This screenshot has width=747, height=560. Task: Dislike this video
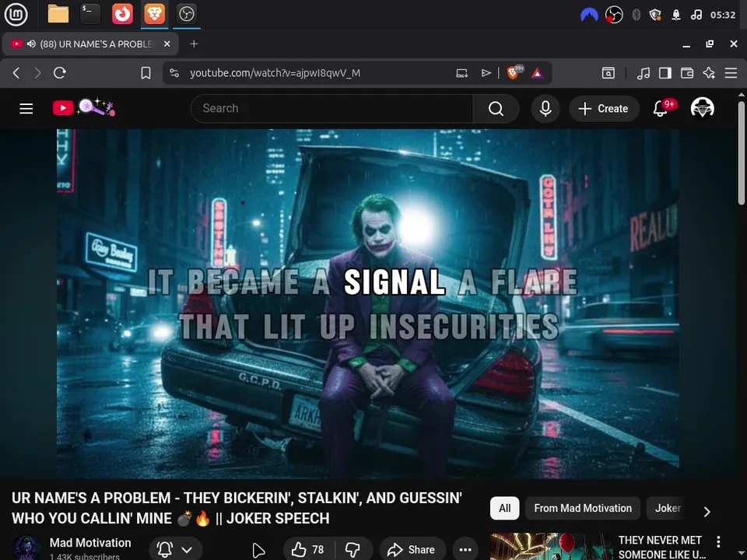click(x=353, y=550)
